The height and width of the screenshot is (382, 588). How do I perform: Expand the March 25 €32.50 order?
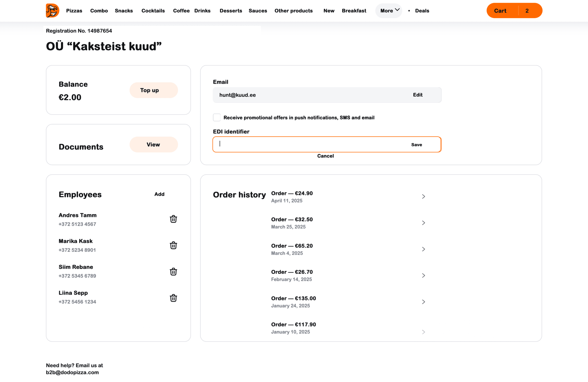[423, 223]
